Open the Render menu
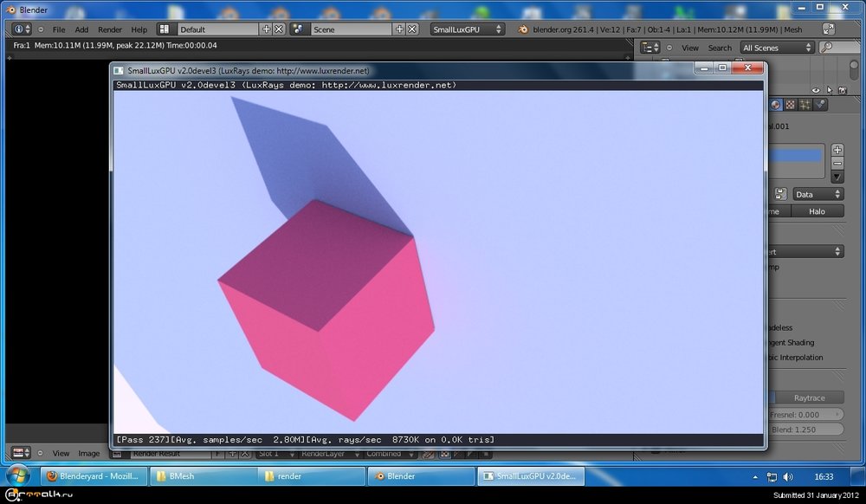 (110, 29)
